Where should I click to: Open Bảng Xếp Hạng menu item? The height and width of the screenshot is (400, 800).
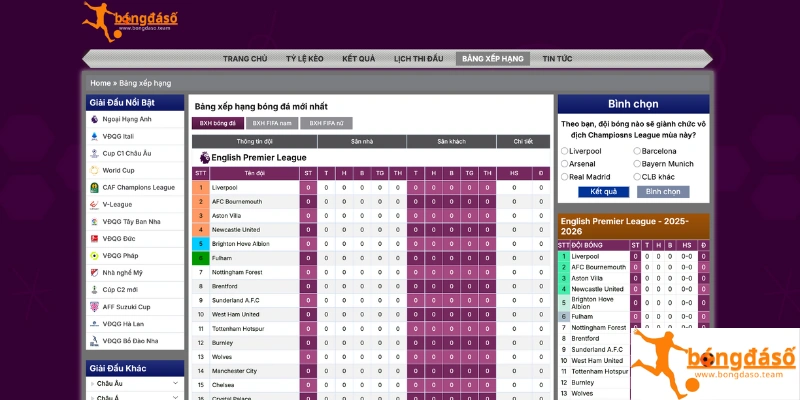coord(492,59)
